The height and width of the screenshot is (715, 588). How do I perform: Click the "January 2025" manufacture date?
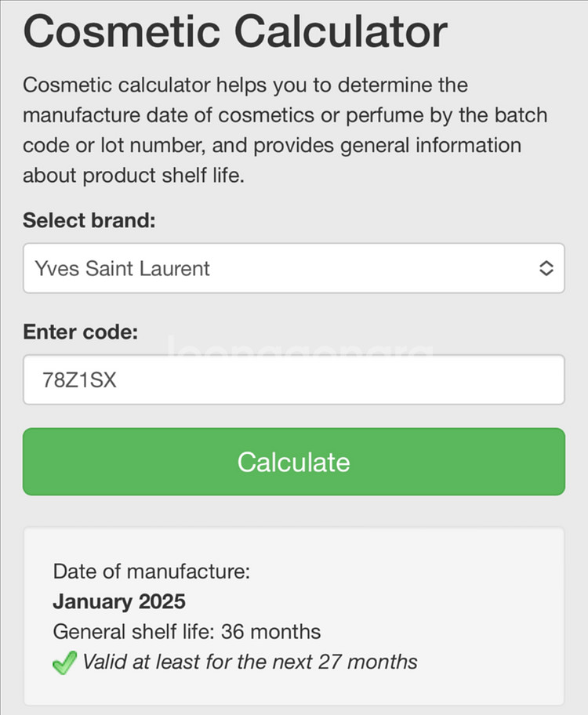pyautogui.click(x=119, y=601)
